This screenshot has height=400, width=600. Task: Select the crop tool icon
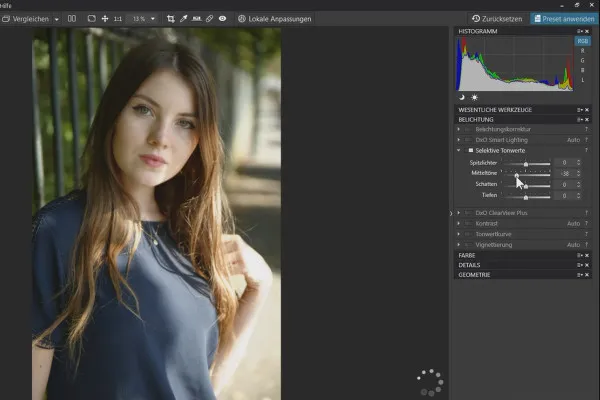coord(171,19)
